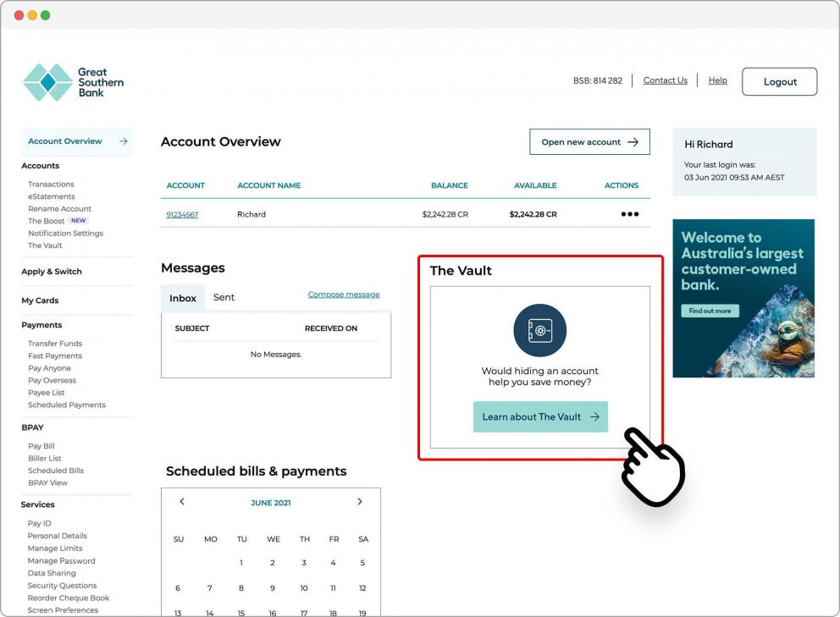Screen dimensions: 840x617
Task: Open Payee List in the sidebar
Action: 46,393
